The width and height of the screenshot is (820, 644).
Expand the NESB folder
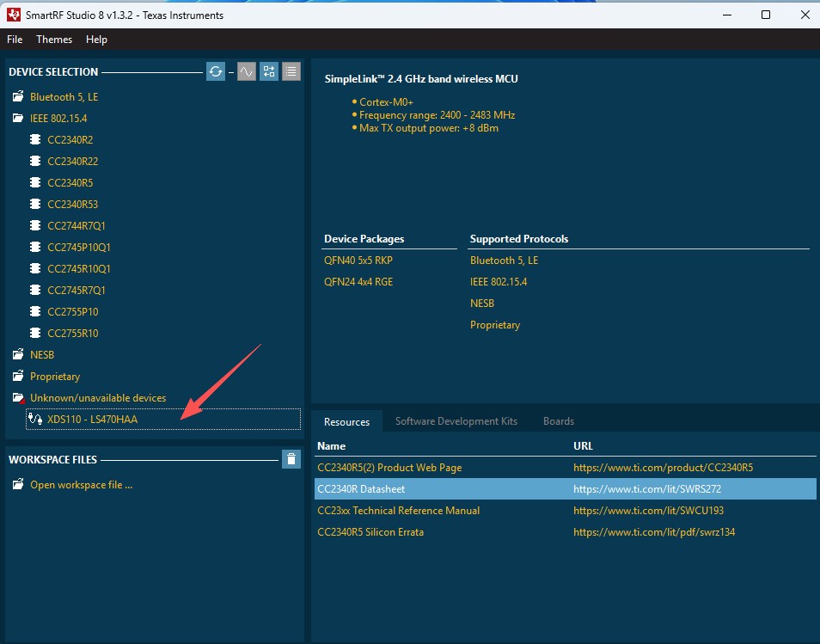(x=18, y=355)
